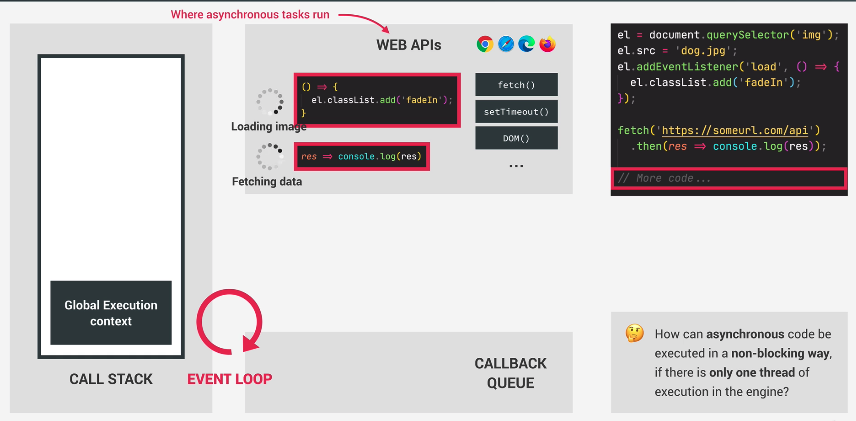Viewport: 856px width, 421px height.
Task: Click the Loading image spinner
Action: pyautogui.click(x=270, y=102)
